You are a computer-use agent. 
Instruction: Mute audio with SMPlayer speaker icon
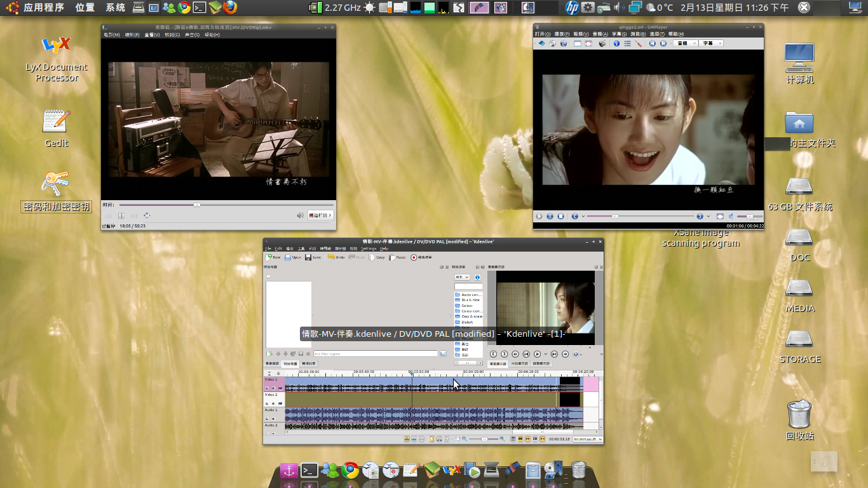click(x=731, y=216)
